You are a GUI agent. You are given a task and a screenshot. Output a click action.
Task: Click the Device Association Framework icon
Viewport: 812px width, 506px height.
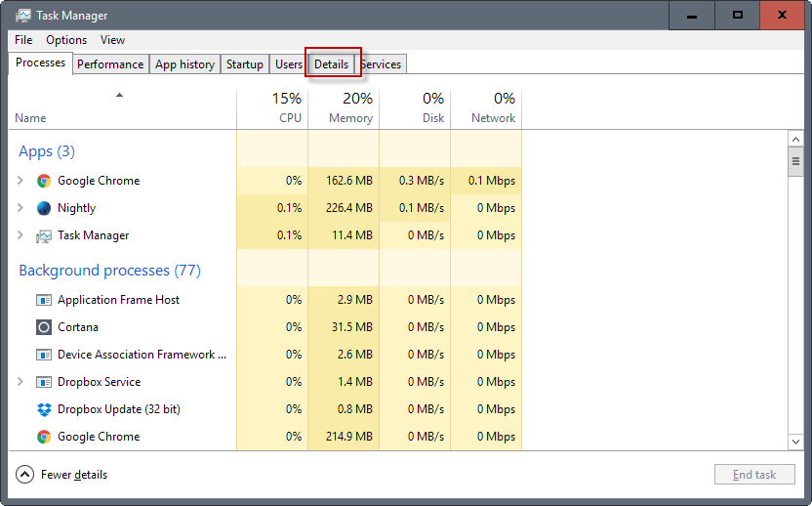coord(44,355)
